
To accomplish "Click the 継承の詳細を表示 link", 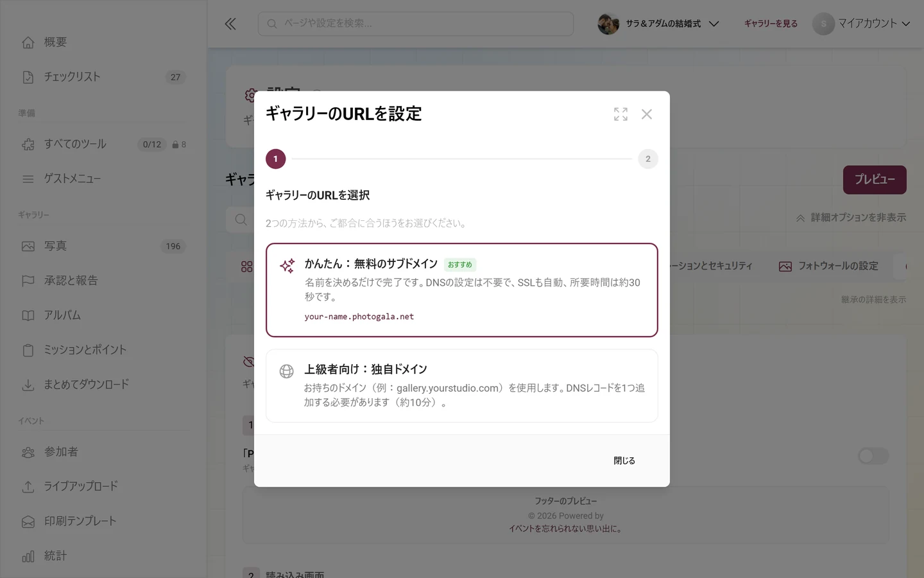I will pyautogui.click(x=873, y=299).
